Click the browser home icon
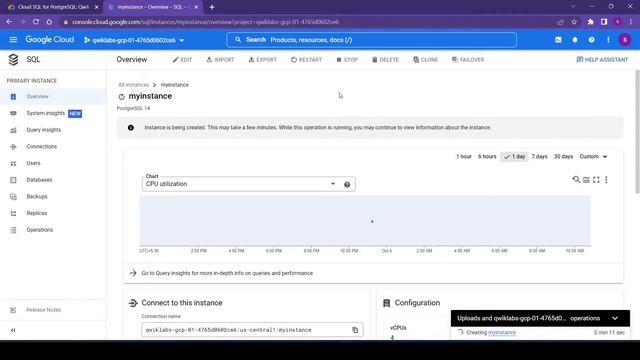This screenshot has width=640, height=360. pos(49,22)
